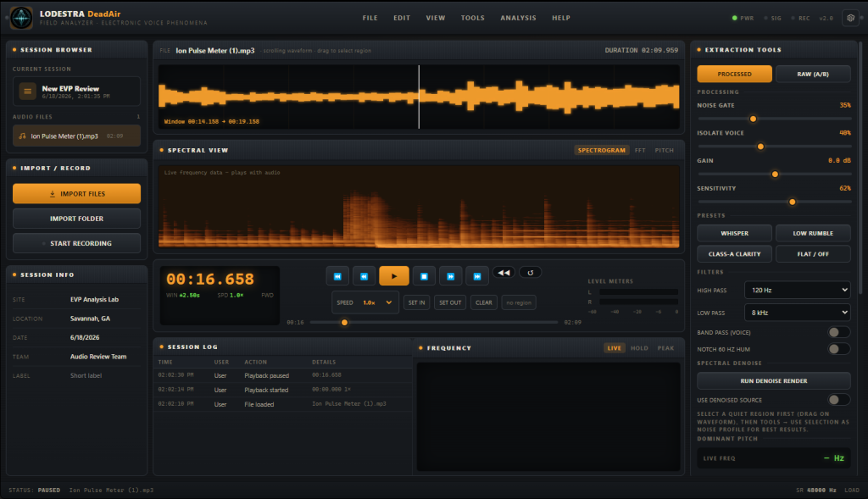
Task: Switch spectral view to FFT tab
Action: point(640,151)
